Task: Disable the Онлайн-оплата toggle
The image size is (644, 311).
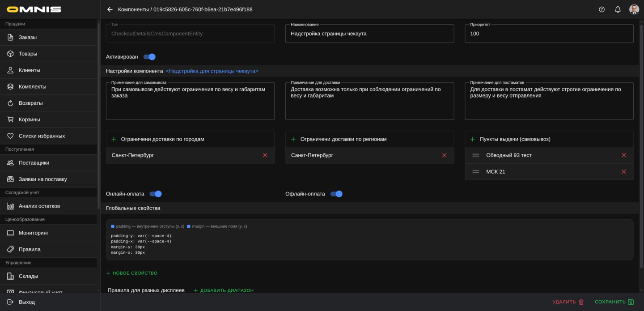Action: tap(156, 194)
